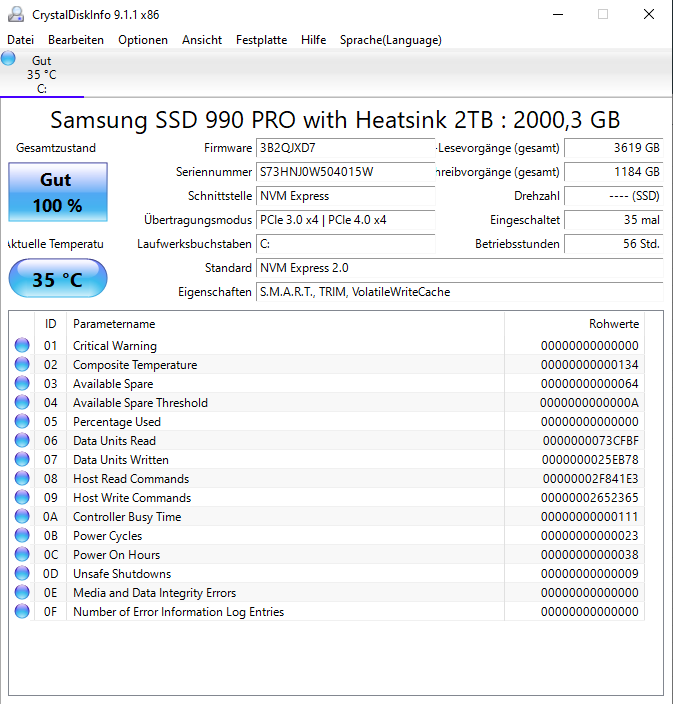The width and height of the screenshot is (673, 704).
Task: Click the total writes value 1184 GB
Action: (614, 172)
